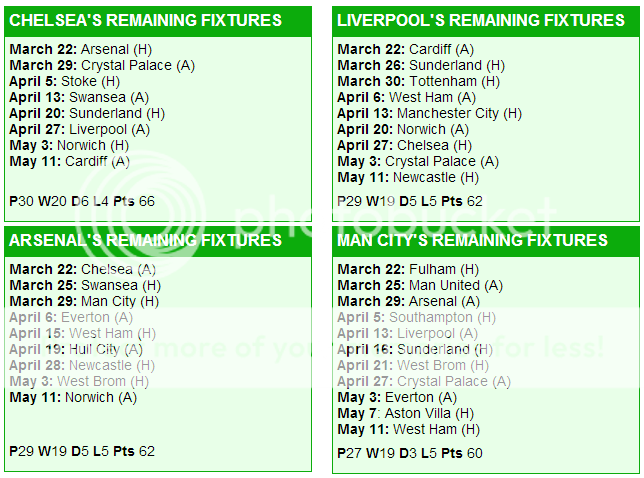The height and width of the screenshot is (478, 644).
Task: Select Arsenal's March 25 Swansea fixture
Action: tap(85, 285)
